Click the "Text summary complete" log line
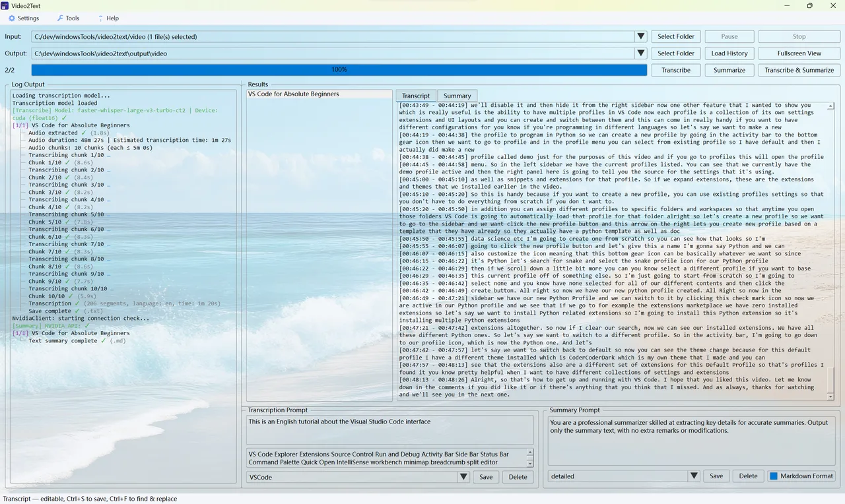Image resolution: width=845 pixels, height=504 pixels. click(x=77, y=341)
